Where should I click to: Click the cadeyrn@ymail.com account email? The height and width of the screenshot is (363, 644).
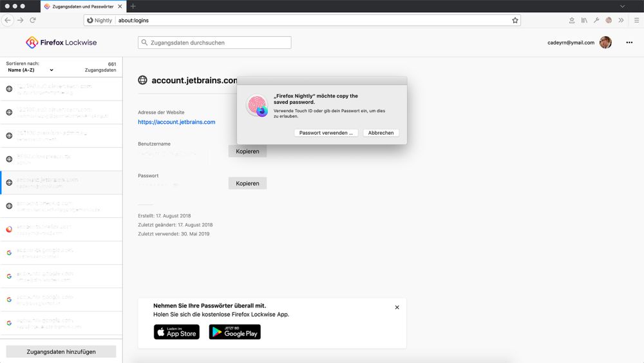pyautogui.click(x=571, y=43)
